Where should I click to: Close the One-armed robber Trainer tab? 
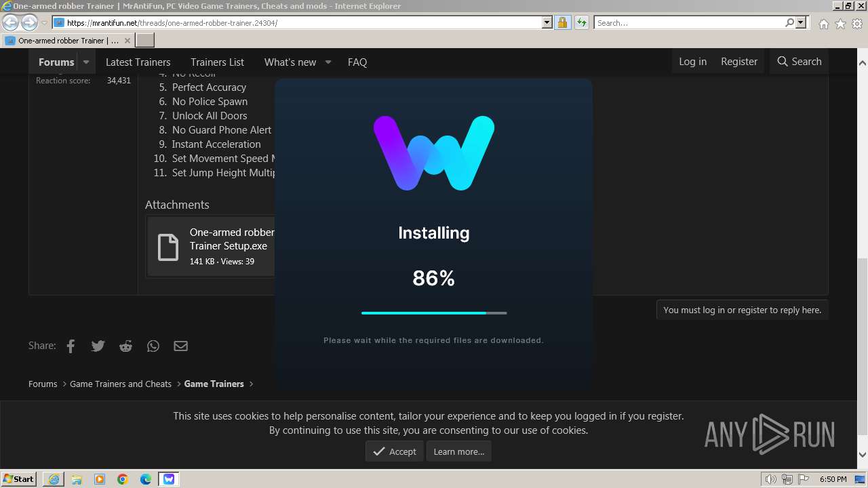(x=127, y=41)
